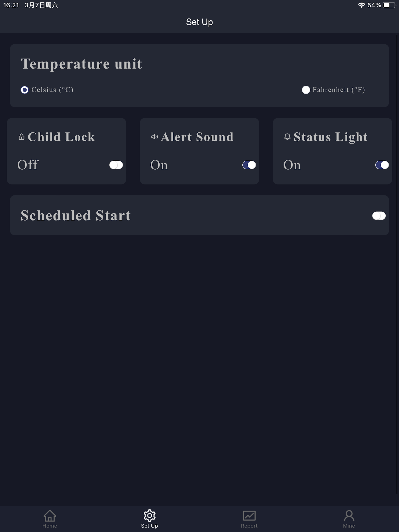Viewport: 399px width, 532px height.
Task: Tap the Status Light bell icon
Action: (287, 137)
